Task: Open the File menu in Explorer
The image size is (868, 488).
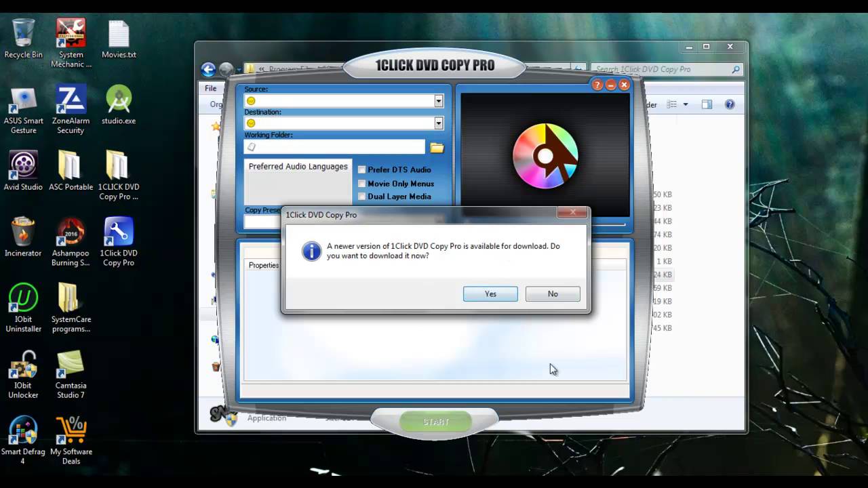Action: pyautogui.click(x=211, y=88)
